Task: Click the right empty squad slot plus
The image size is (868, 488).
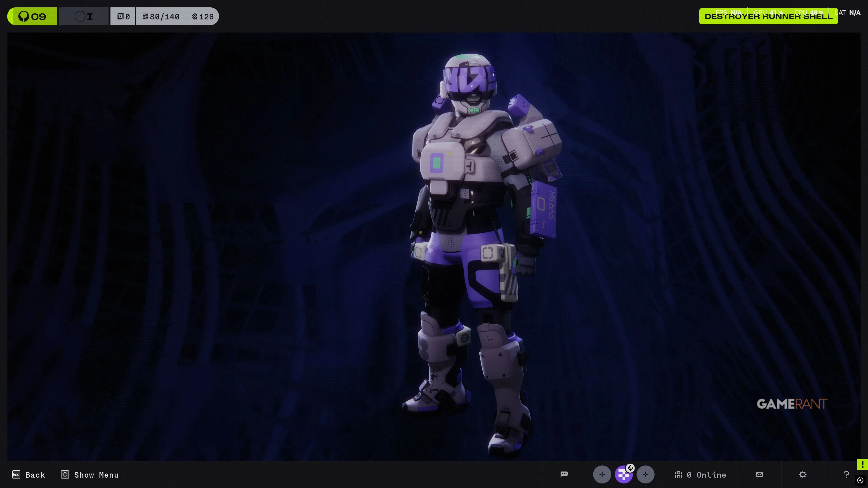Action: pos(645,474)
